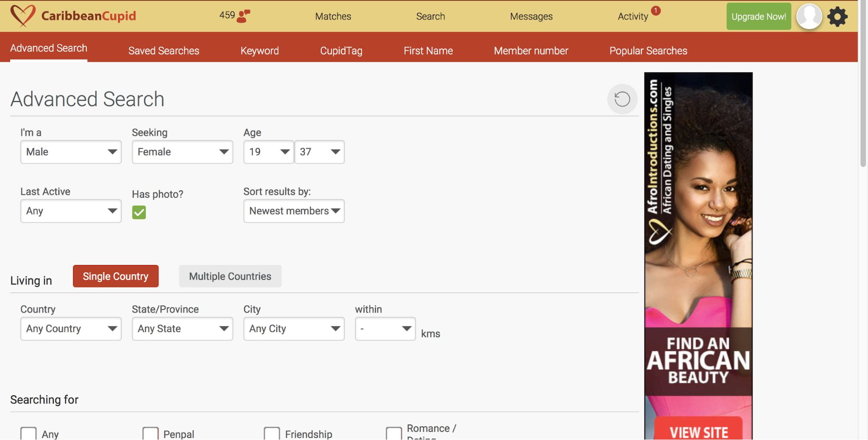Tick the Any checkbox under Searching for

tap(29, 433)
